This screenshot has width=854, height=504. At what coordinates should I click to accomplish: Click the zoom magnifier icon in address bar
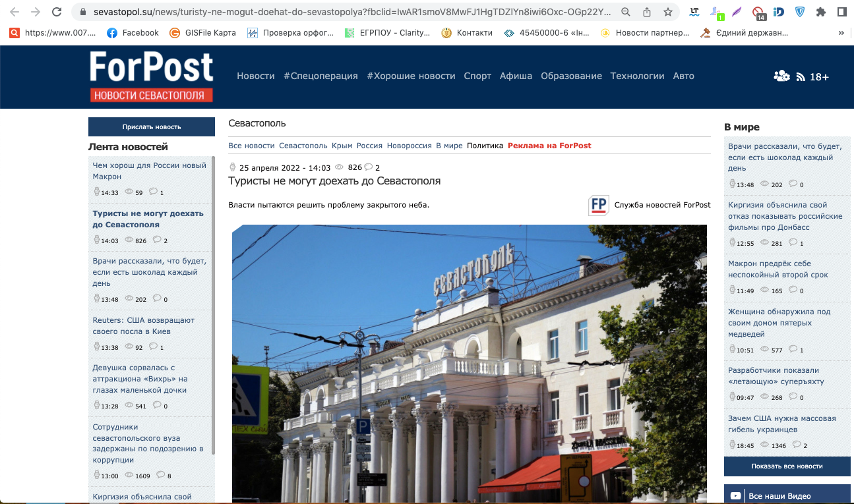pyautogui.click(x=626, y=12)
